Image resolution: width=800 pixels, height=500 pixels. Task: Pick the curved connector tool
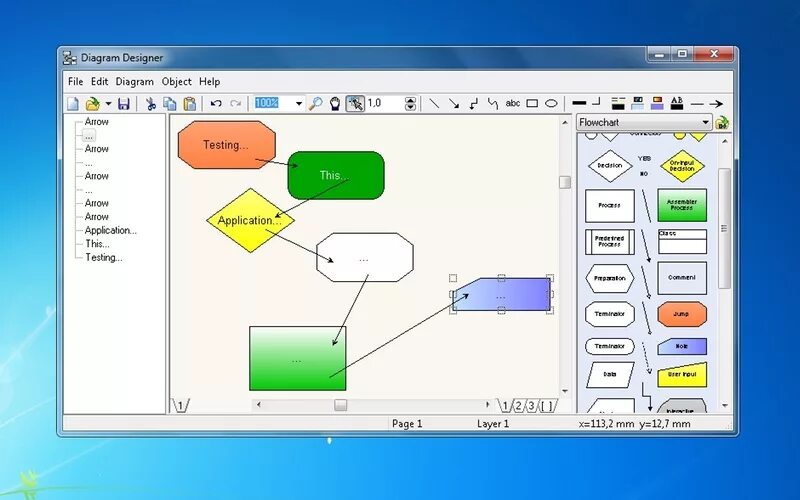coord(492,104)
